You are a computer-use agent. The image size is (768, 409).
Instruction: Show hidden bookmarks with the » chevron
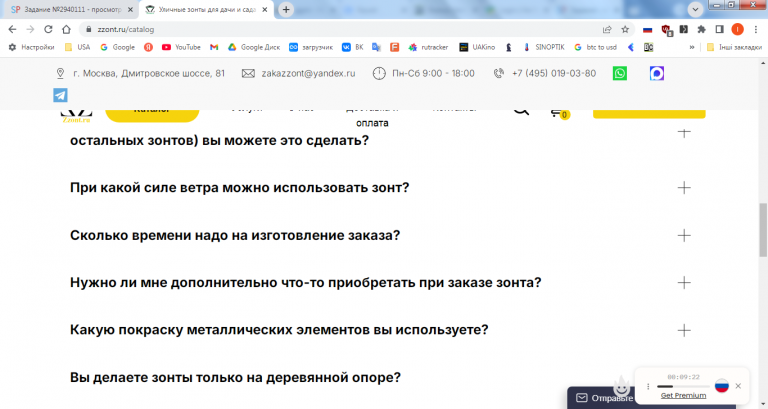(692, 47)
